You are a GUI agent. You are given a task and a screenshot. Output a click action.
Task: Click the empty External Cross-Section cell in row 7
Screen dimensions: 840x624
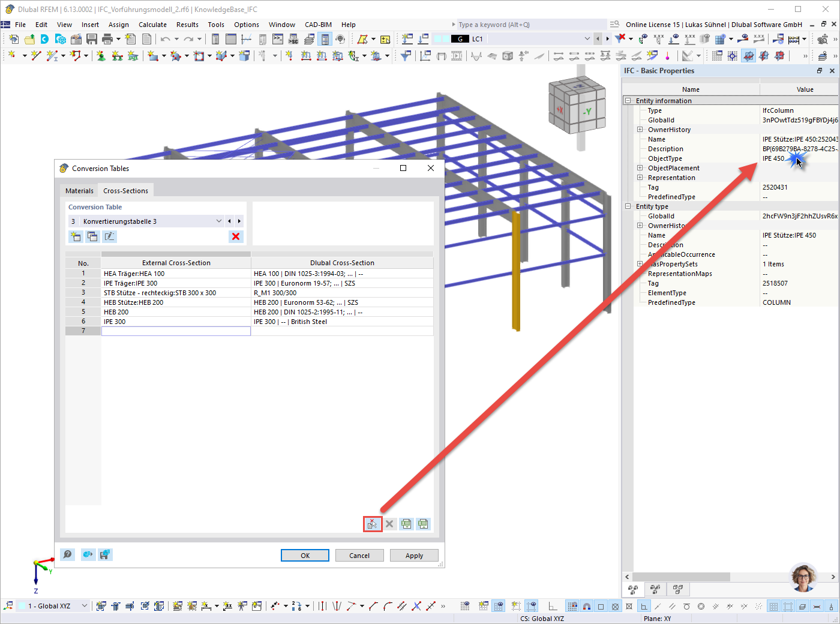pos(176,331)
